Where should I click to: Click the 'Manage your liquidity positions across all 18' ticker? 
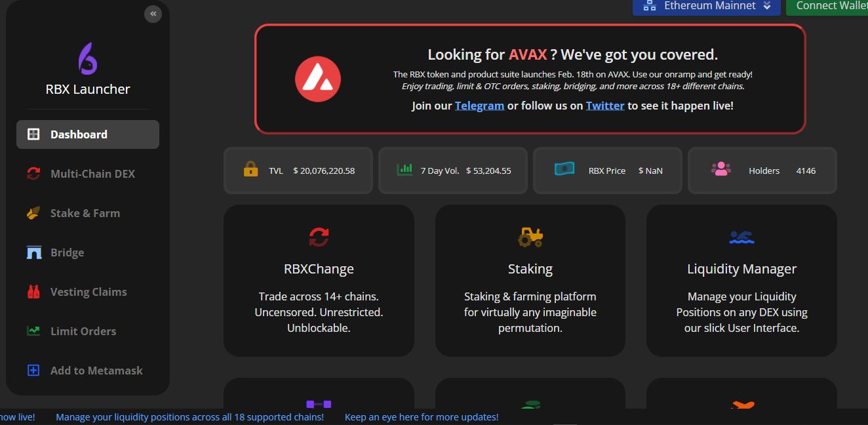[189, 417]
